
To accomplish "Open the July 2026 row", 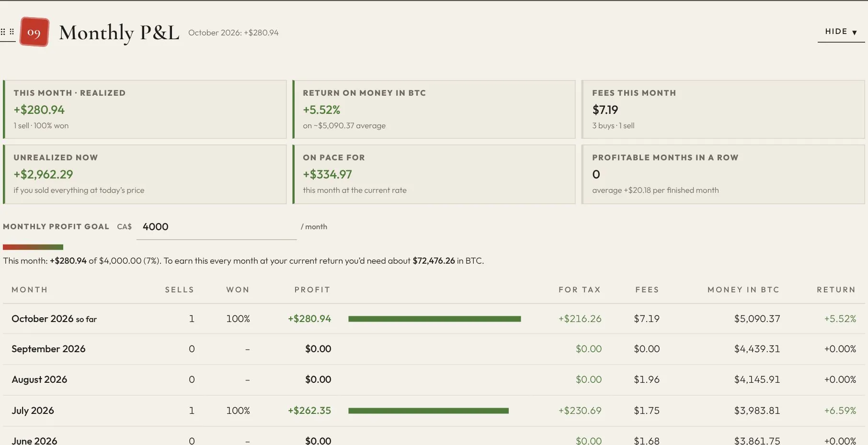I will pos(434,411).
